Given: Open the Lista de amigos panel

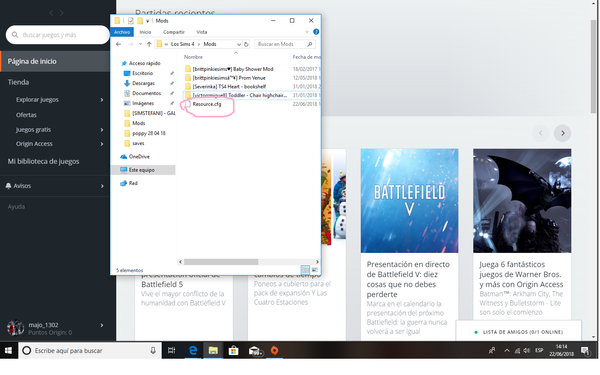Looking at the screenshot, I should 518,332.
